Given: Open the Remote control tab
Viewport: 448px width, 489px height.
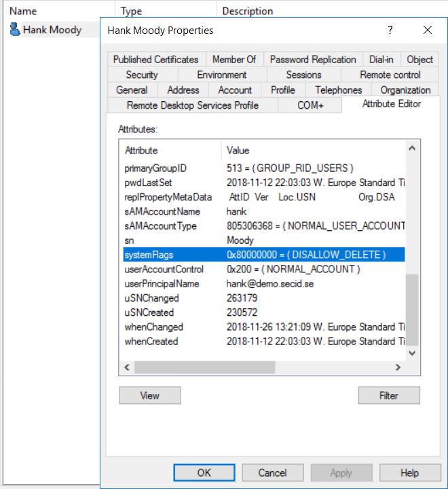Looking at the screenshot, I should [390, 75].
